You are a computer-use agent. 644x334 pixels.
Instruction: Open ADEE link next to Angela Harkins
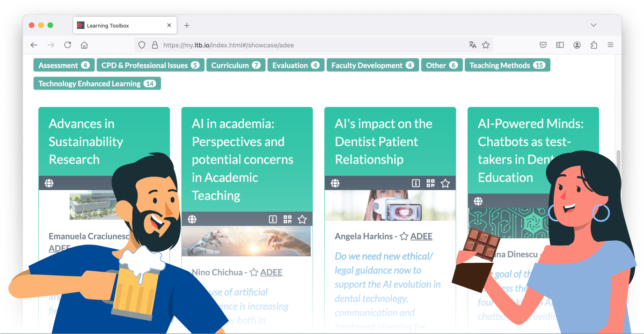point(421,236)
